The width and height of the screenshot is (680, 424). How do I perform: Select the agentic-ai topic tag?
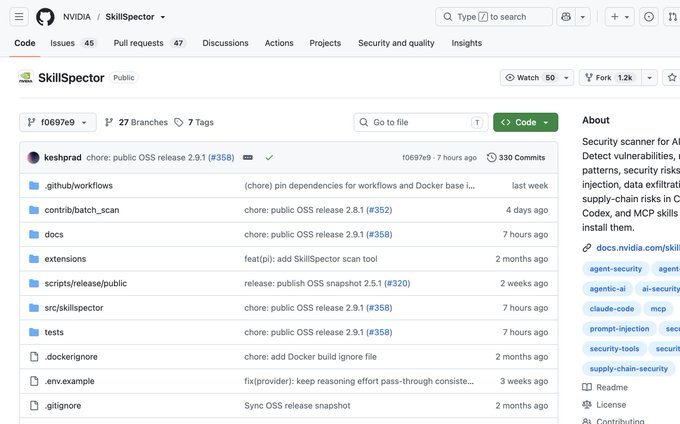(x=607, y=289)
